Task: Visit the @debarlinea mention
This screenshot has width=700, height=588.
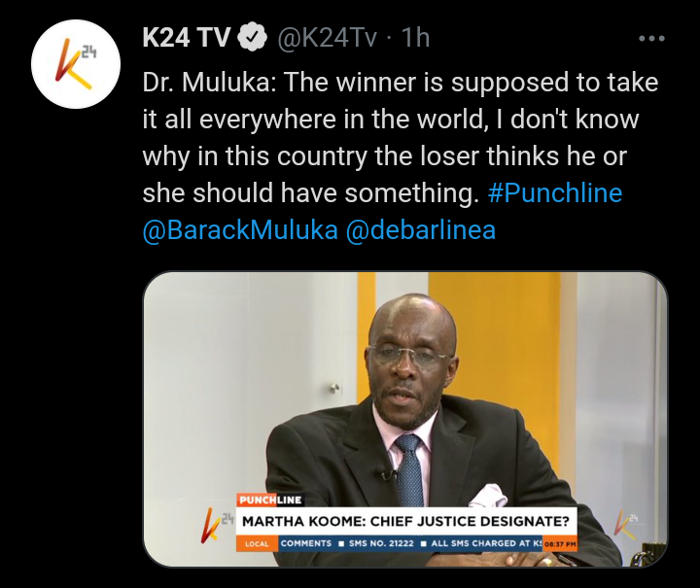Action: pyautogui.click(x=421, y=230)
